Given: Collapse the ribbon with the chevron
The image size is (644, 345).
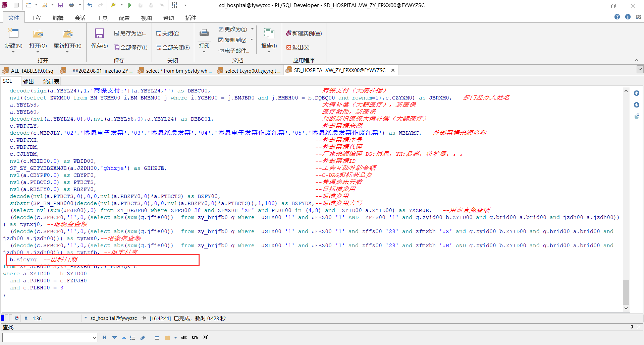Looking at the screenshot, I should [x=637, y=60].
